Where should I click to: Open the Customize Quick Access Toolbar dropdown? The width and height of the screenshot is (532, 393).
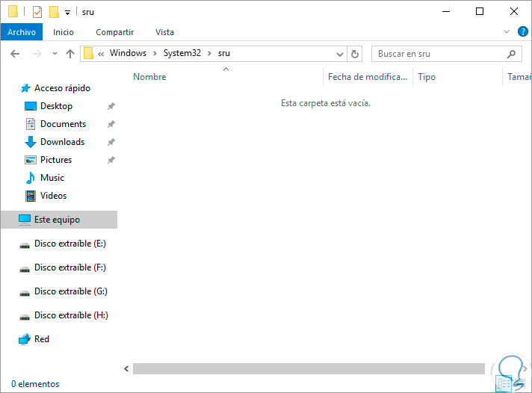[67, 13]
